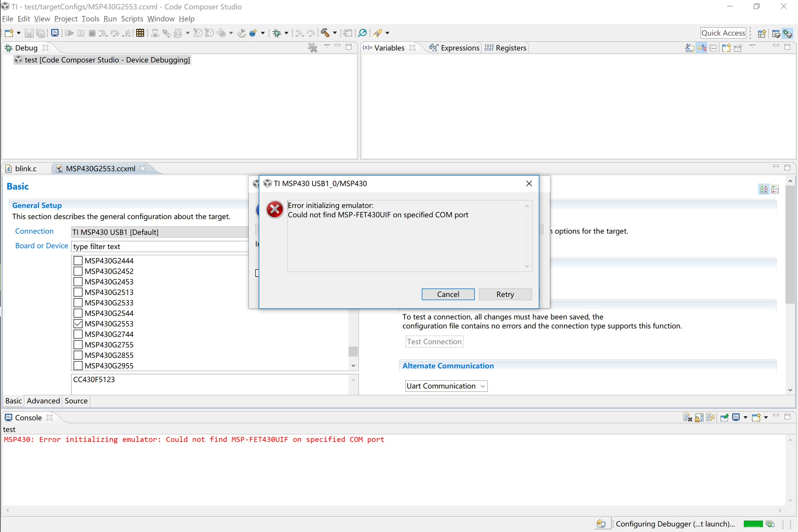Enable the MSP430G2955 checkbox
Viewport: 798px width, 532px height.
78,365
